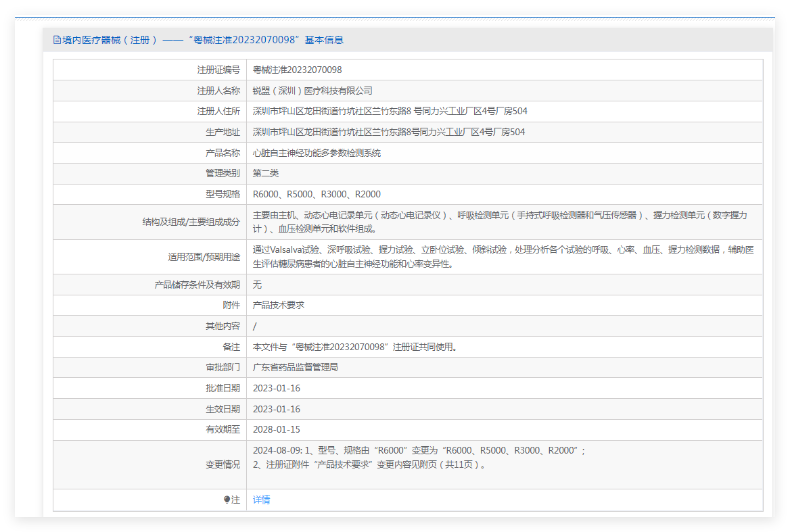This screenshot has width=790, height=532.
Task: Click the 结构及组成 description text
Action: tap(501, 222)
